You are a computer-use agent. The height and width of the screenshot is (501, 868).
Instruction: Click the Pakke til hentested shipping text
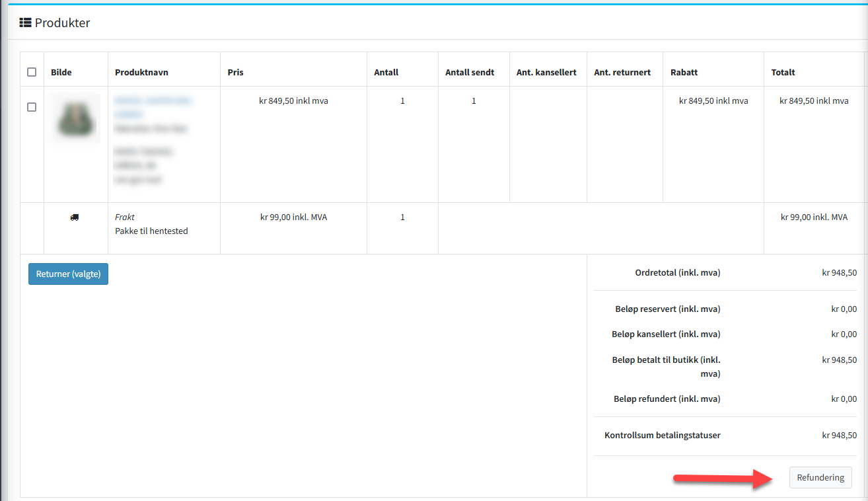click(151, 231)
